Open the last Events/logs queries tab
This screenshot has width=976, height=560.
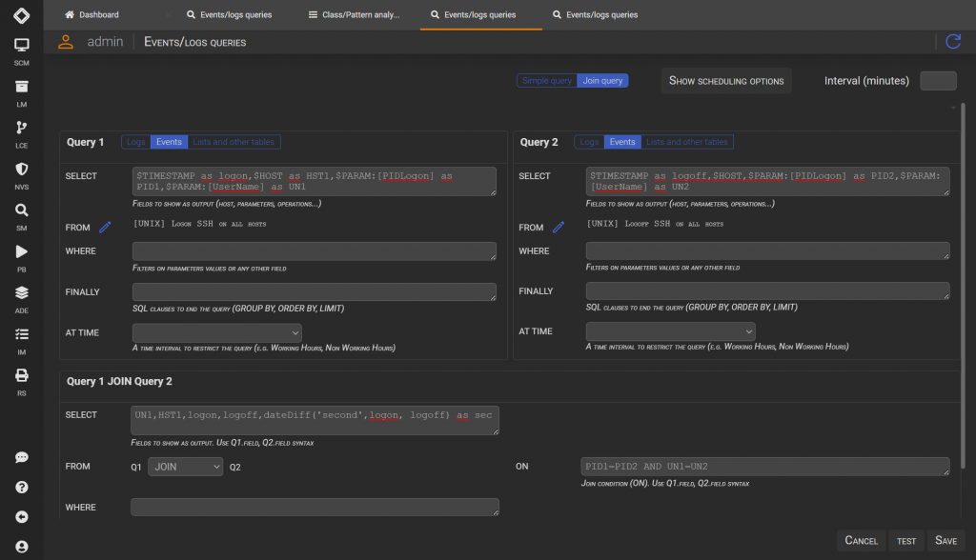click(597, 15)
